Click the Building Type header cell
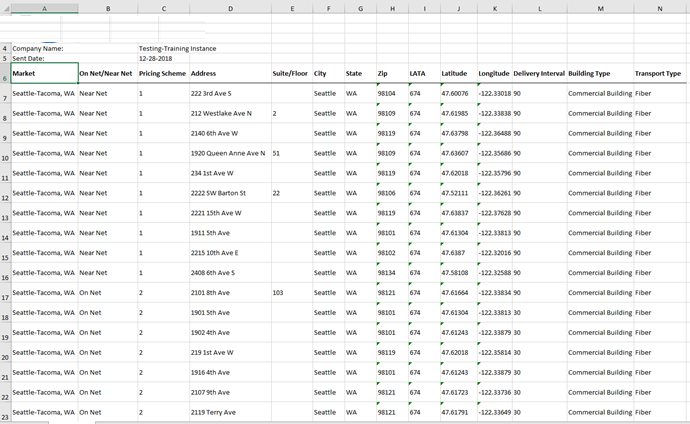This screenshot has height=424, width=690. (x=599, y=73)
